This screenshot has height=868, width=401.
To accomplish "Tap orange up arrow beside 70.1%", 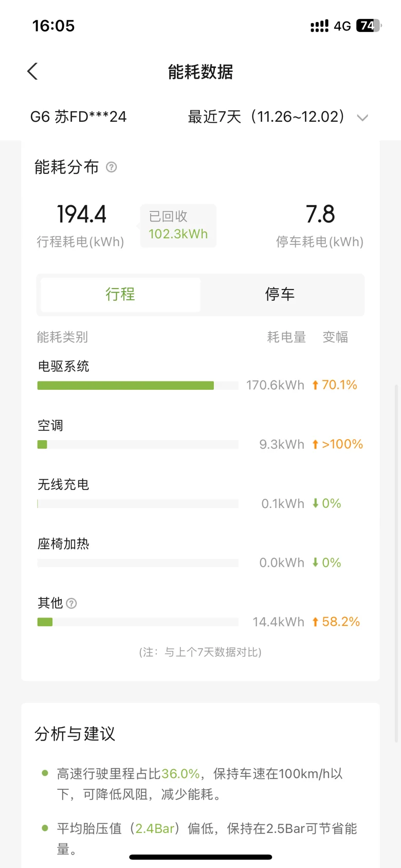I will tap(315, 385).
